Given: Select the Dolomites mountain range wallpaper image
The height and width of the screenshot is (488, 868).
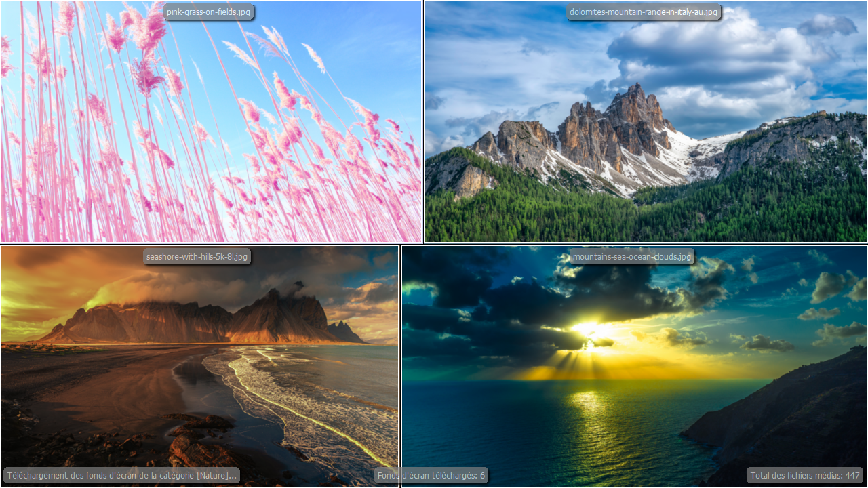Looking at the screenshot, I should 646,122.
